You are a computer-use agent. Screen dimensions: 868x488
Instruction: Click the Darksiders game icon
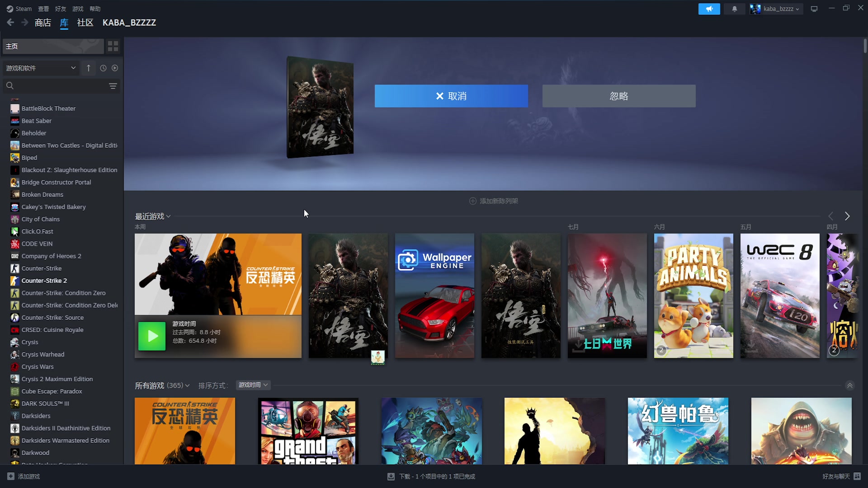coord(15,416)
